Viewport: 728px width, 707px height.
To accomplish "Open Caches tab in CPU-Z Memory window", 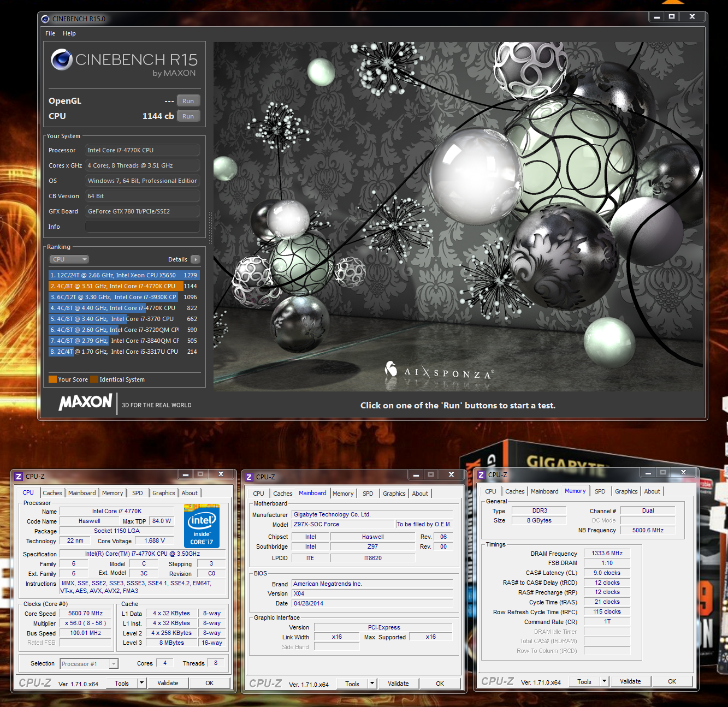I will pyautogui.click(x=515, y=491).
